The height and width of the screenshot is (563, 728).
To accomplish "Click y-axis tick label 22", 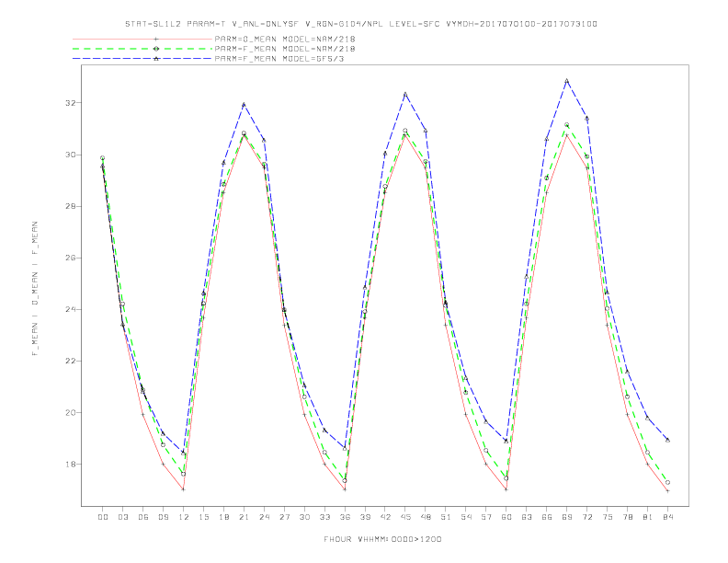I will click(x=70, y=361).
